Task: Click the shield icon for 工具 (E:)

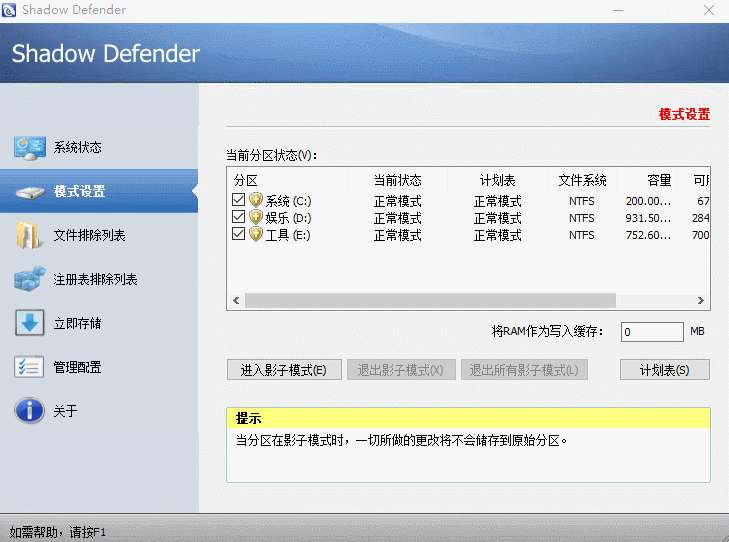Action: [256, 234]
